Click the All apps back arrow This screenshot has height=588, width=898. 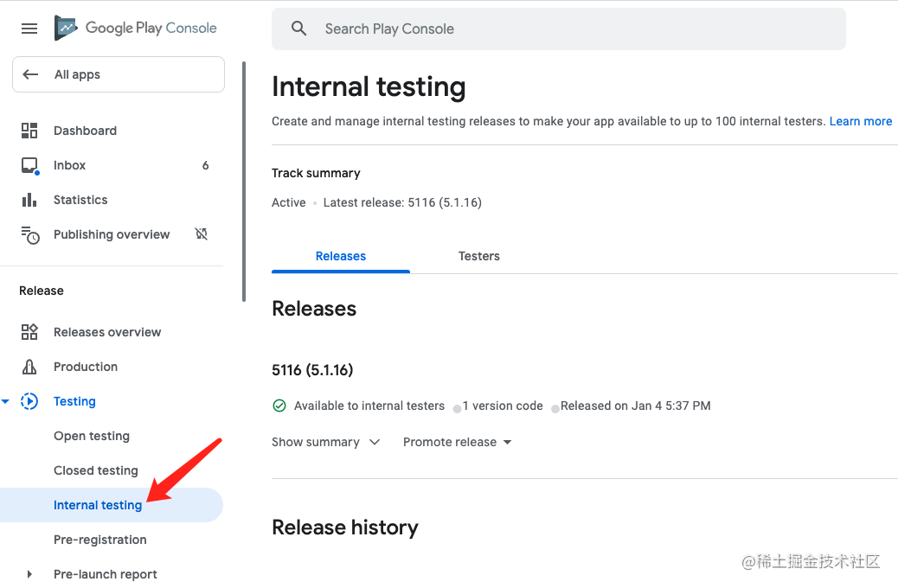pos(30,74)
